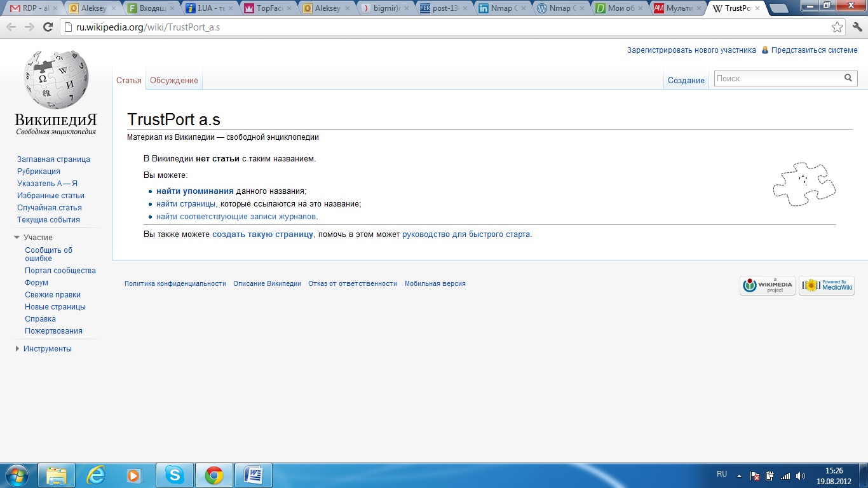Open Windows Explorer from the taskbar
Viewport: 868px width, 488px height.
click(x=57, y=475)
